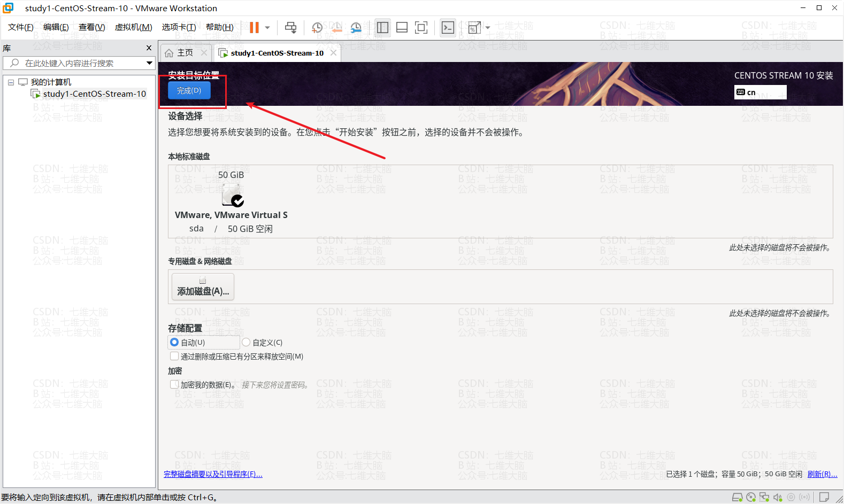The height and width of the screenshot is (504, 844).
Task: Click the stretch guest display icon
Action: click(474, 27)
